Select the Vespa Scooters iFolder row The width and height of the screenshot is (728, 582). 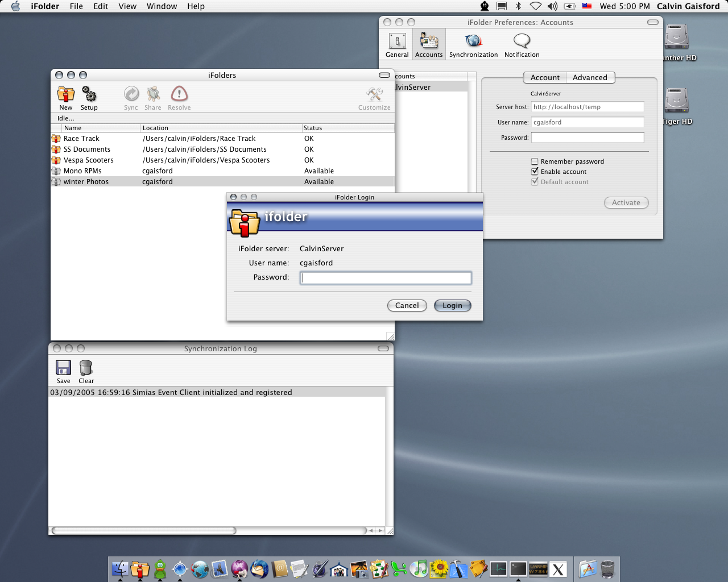(x=222, y=160)
